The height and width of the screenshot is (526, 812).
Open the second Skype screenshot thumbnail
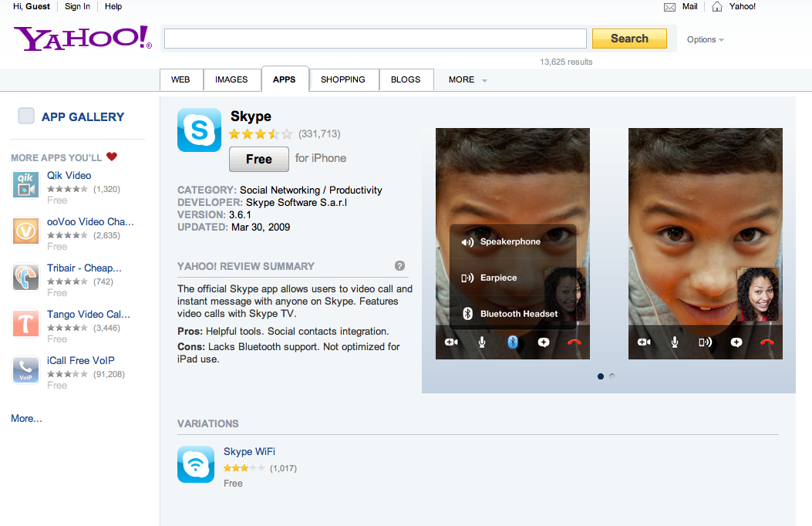click(706, 243)
